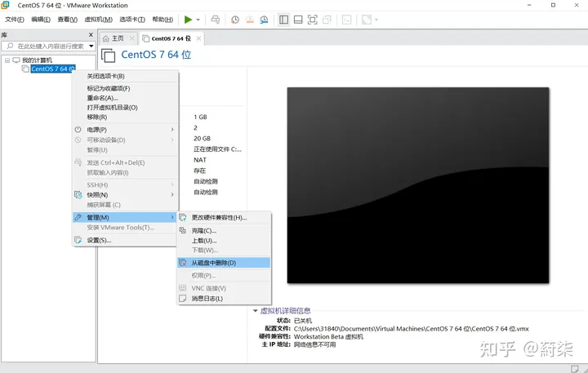The height and width of the screenshot is (373, 588).
Task: Close the 主页 tab
Action: 131,38
